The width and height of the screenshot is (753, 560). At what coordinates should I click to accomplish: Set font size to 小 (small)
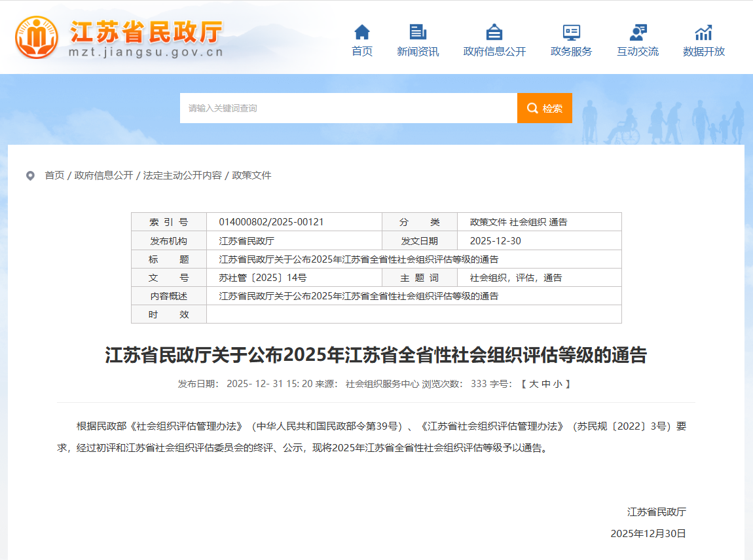[x=557, y=384]
